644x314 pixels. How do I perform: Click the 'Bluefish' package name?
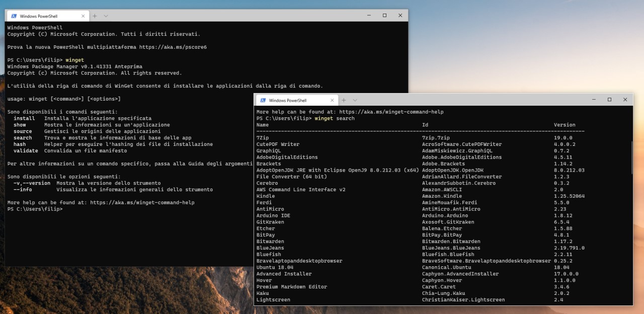(x=269, y=254)
